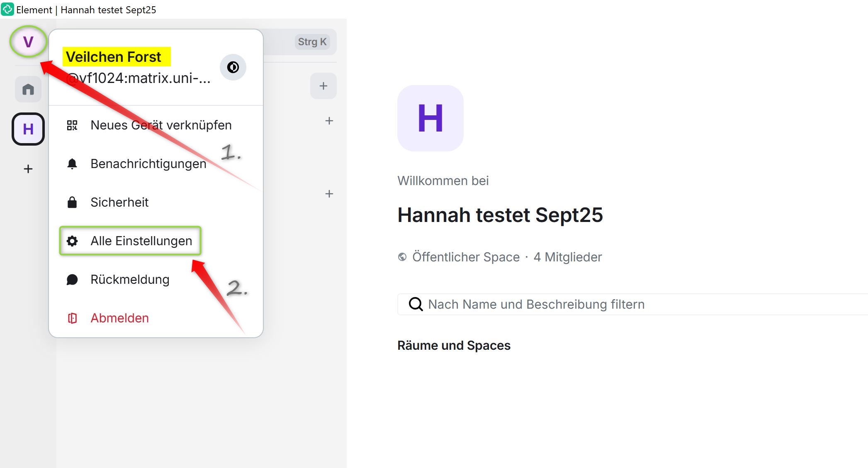
Task: Click Rückmeldung menu item
Action: tap(130, 280)
